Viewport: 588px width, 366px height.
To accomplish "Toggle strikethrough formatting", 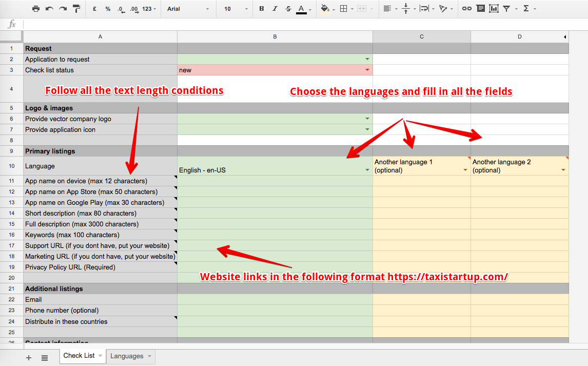I will point(288,9).
